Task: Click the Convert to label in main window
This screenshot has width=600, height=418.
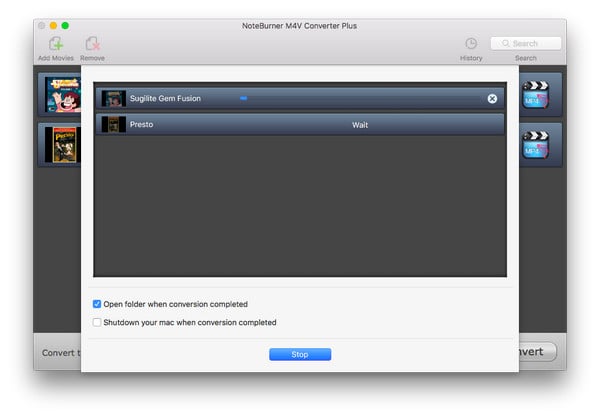Action: (61, 353)
